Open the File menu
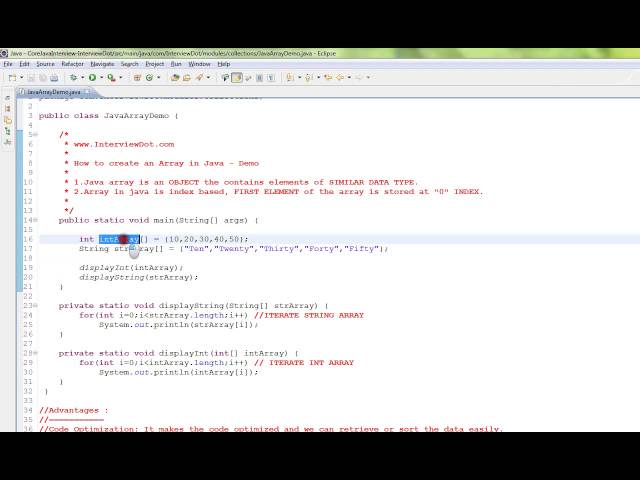 (8, 64)
